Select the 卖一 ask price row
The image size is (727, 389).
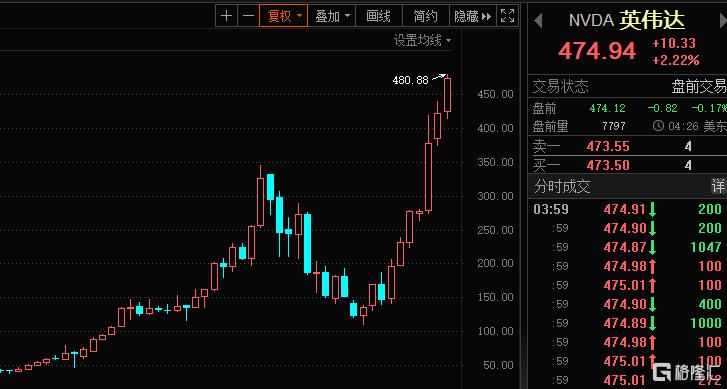point(627,147)
